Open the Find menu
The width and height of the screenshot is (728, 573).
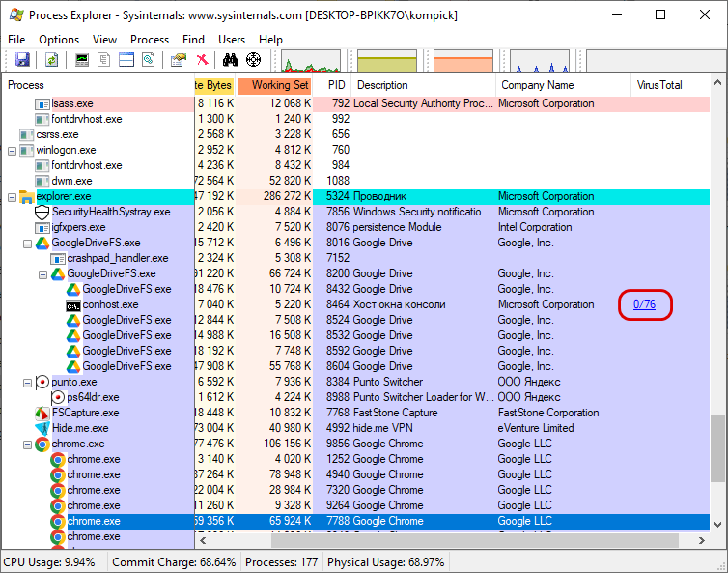(x=193, y=40)
